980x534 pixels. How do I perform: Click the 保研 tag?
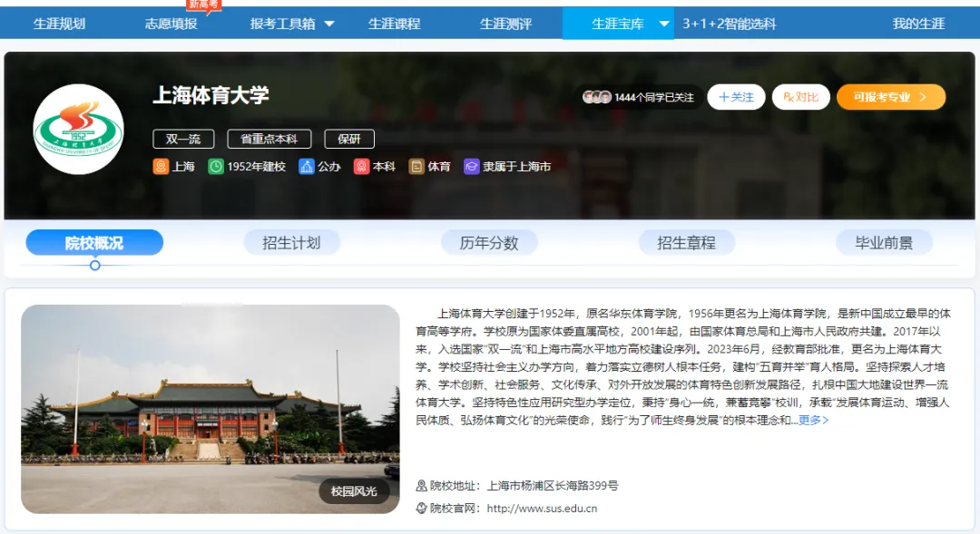(349, 139)
